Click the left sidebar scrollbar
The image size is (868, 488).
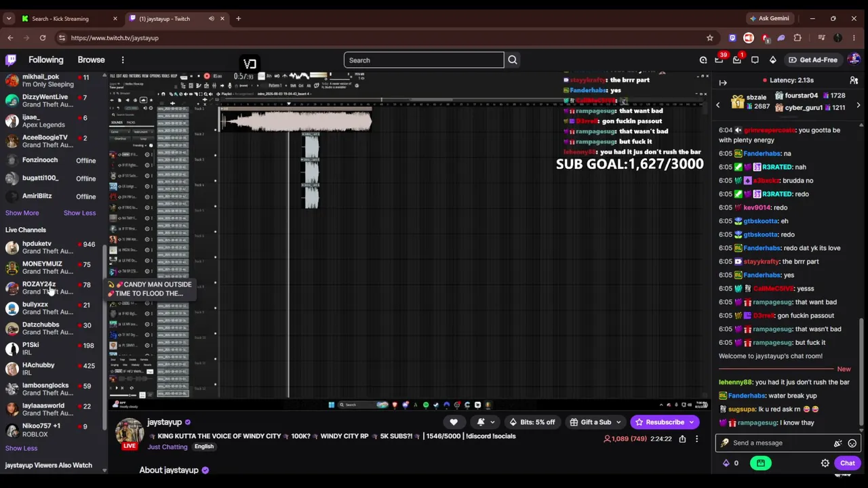click(104, 339)
